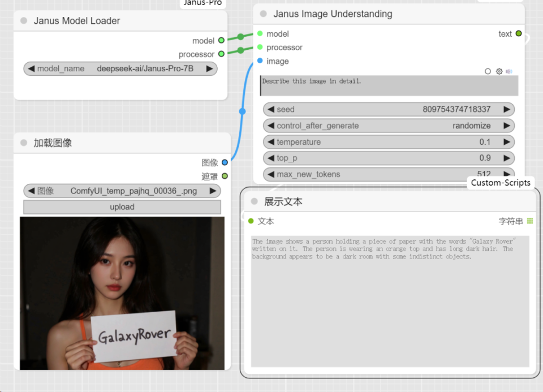Open the model_name dropdown for Janus-Pro-7B
Viewport: 543px width, 392px height.
pyautogui.click(x=120, y=68)
